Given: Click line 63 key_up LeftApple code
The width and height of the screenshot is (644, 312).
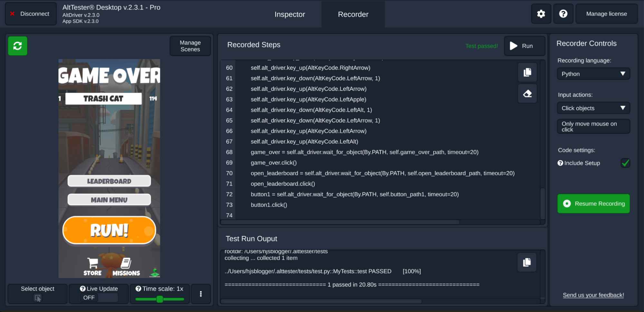Looking at the screenshot, I should [x=308, y=99].
